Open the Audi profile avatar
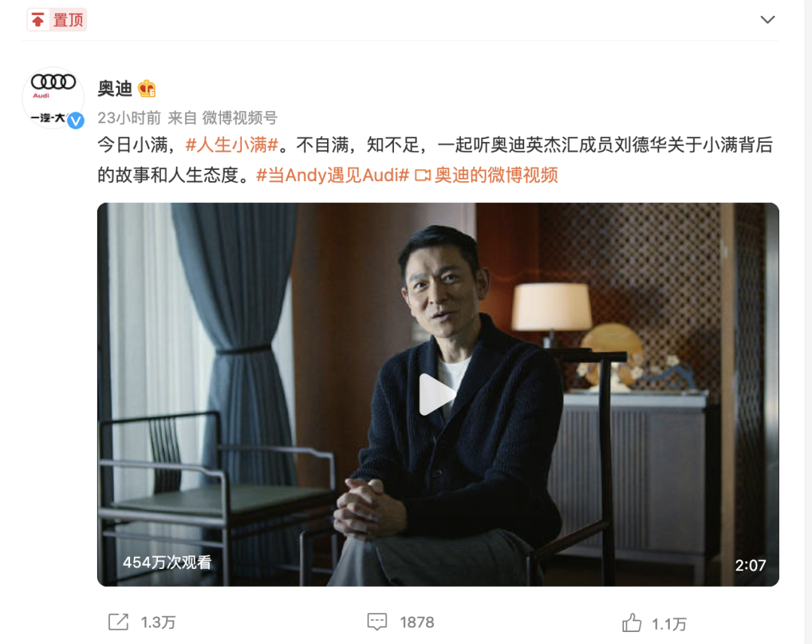This screenshot has height=644, width=812. click(x=53, y=98)
